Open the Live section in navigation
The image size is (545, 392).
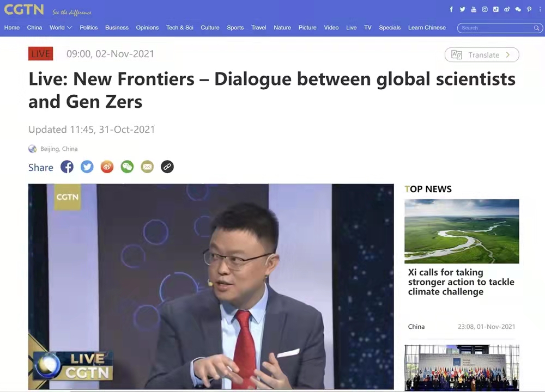point(352,28)
